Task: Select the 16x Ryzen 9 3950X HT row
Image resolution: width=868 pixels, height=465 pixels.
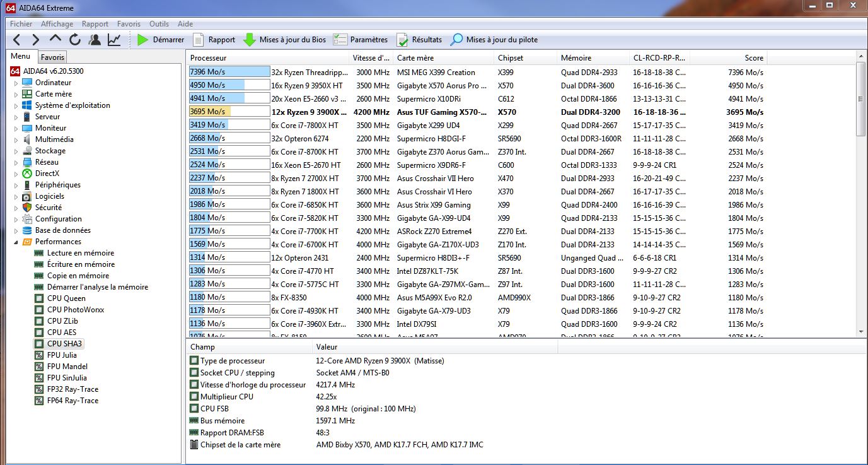Action: (477, 85)
